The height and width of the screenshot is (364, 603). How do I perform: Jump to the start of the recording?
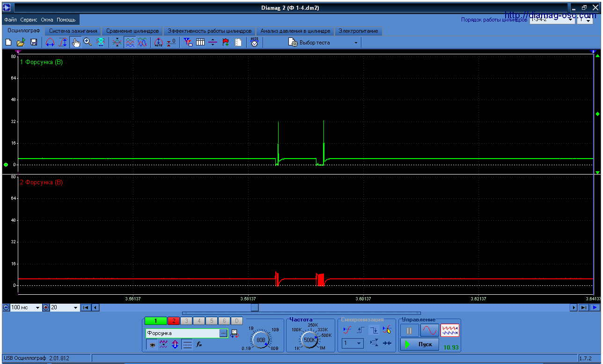click(x=86, y=307)
